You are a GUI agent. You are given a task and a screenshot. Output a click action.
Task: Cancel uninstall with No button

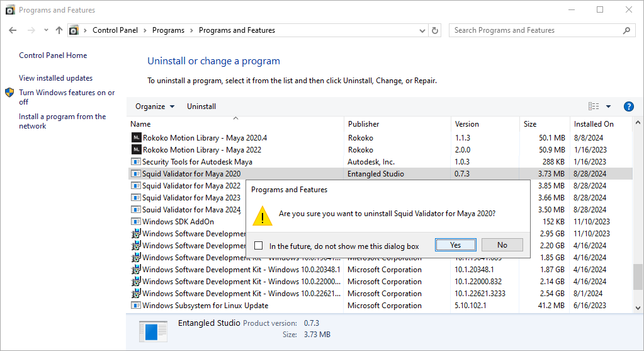coord(502,245)
